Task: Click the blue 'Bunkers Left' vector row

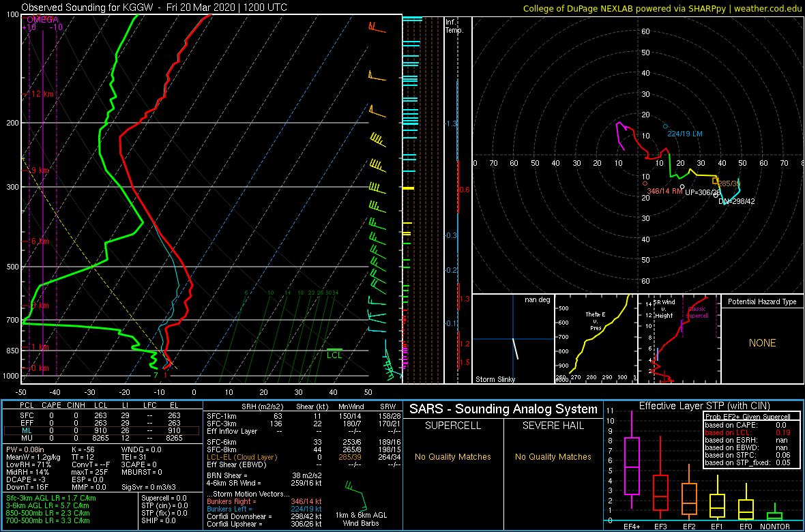Action: 265,509
